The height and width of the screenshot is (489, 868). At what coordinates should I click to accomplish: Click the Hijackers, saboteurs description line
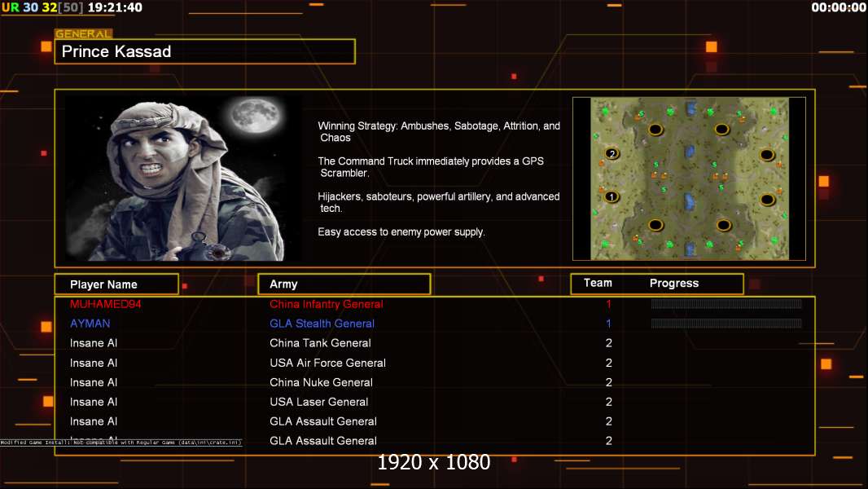coord(438,202)
